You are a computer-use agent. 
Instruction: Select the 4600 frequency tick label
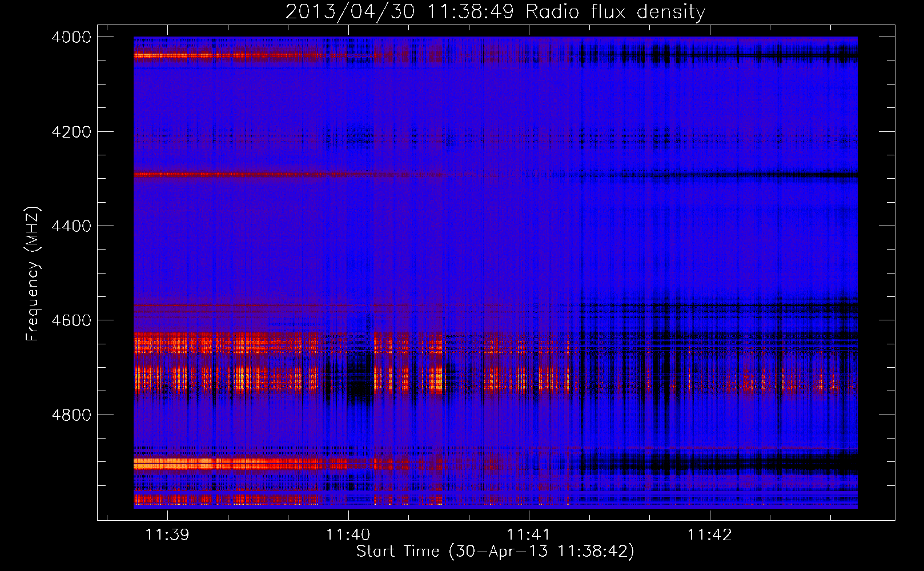71,320
